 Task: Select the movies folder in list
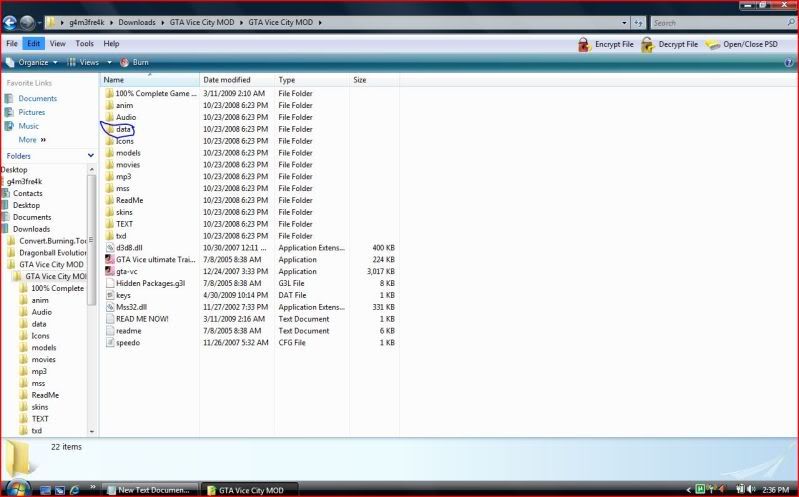pyautogui.click(x=122, y=165)
